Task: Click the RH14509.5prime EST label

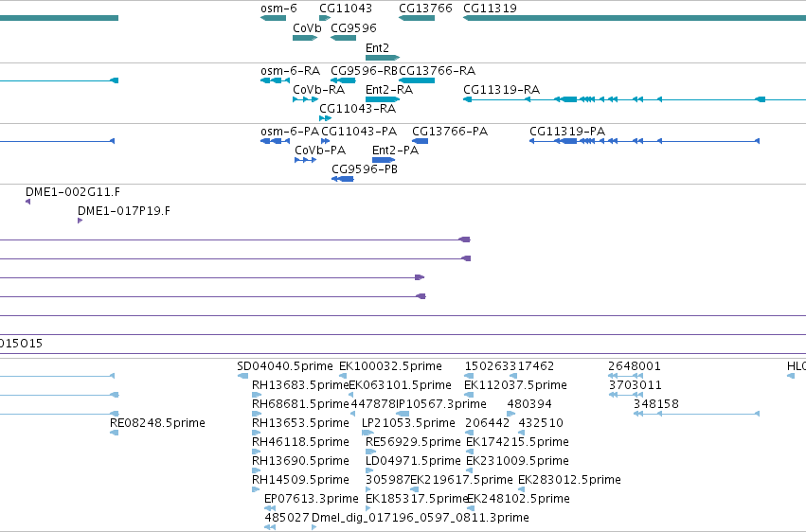Action: 300,480
